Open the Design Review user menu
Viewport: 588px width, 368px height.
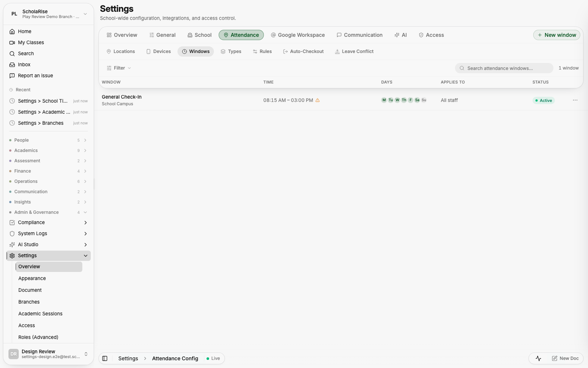click(x=49, y=354)
